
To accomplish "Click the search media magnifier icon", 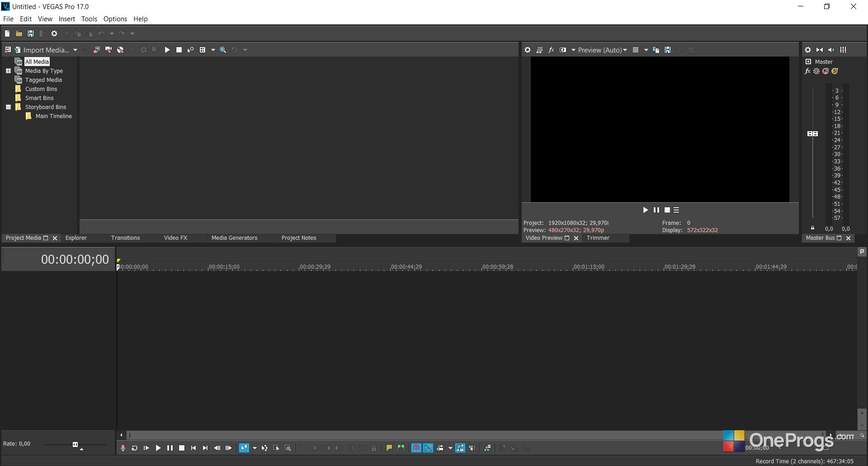I will tap(223, 50).
